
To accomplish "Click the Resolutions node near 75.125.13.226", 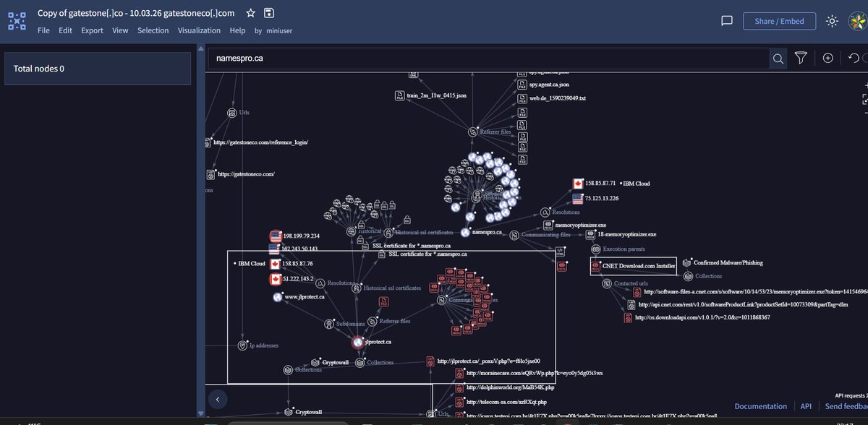I will coord(545,212).
